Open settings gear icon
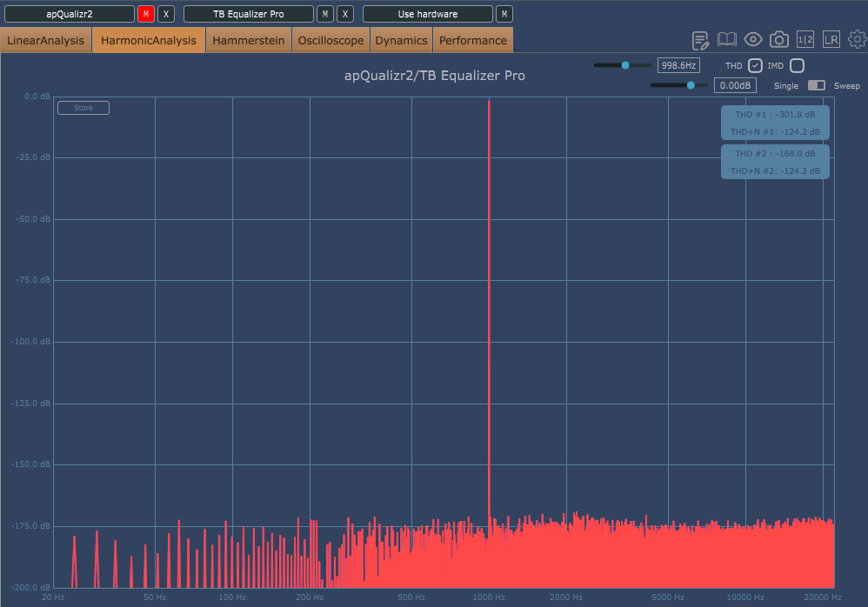Viewport: 868px width, 607px height. (857, 40)
